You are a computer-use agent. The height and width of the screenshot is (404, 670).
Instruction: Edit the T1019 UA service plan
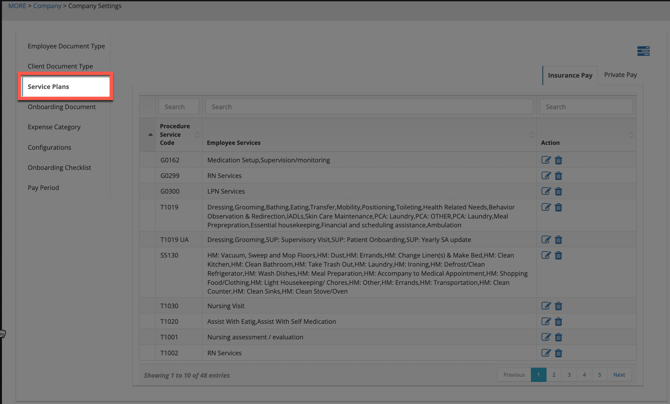(546, 240)
